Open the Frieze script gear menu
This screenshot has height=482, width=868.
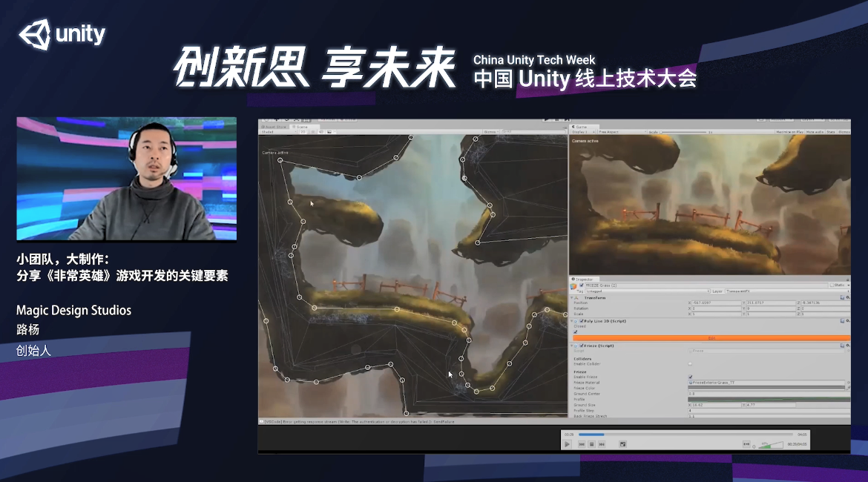(x=848, y=346)
